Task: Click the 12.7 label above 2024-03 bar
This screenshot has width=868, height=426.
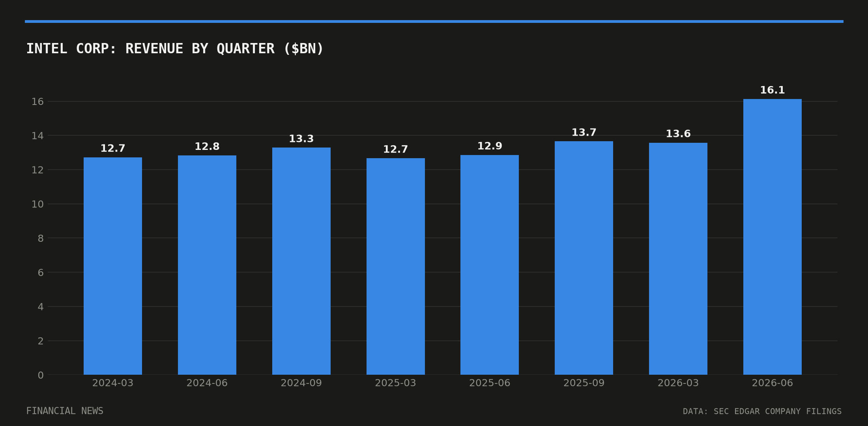Action: [113, 149]
